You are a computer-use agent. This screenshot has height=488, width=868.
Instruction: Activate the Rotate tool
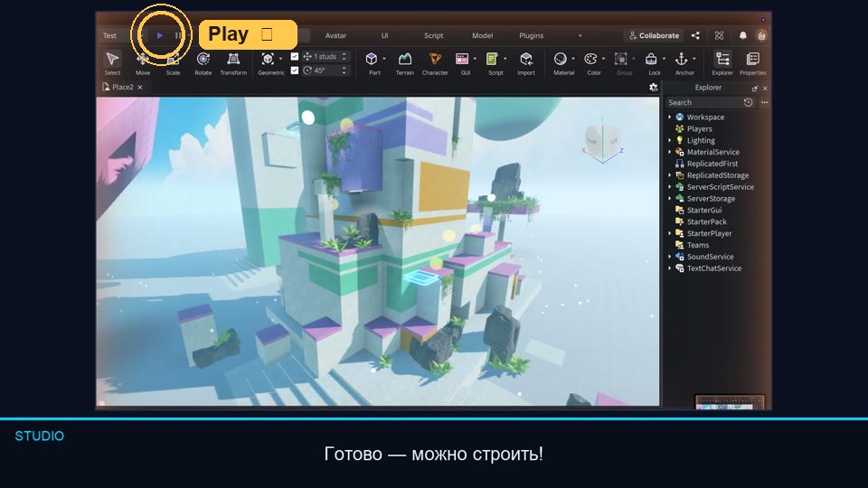pos(203,63)
